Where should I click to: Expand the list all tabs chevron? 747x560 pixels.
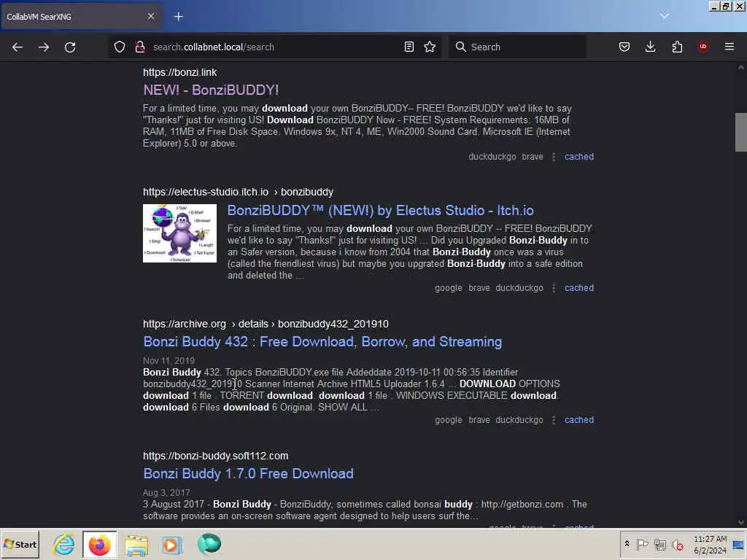point(665,16)
